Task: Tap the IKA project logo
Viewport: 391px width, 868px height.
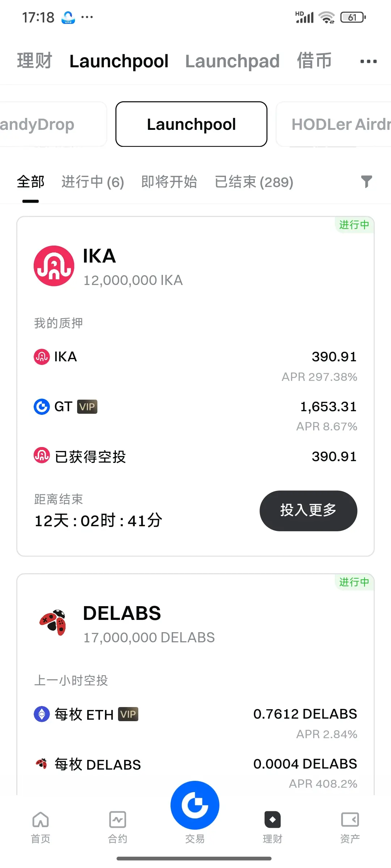Action: click(x=54, y=266)
